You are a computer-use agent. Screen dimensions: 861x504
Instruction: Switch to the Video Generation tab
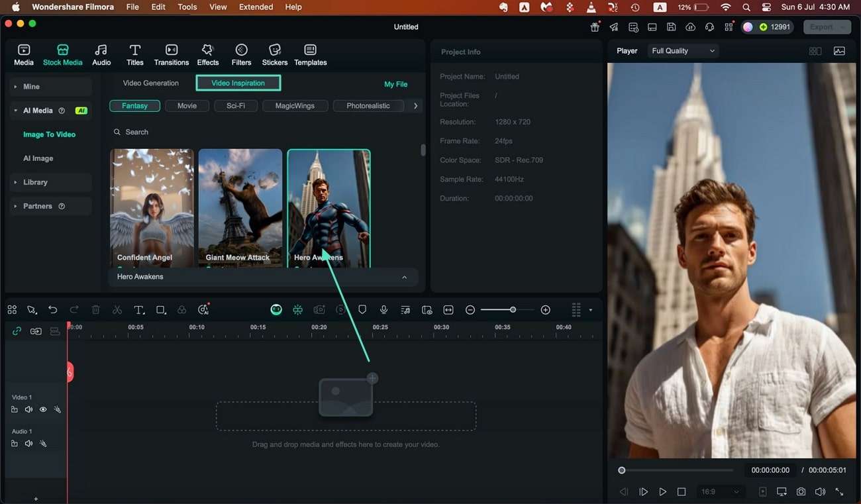[x=151, y=83]
